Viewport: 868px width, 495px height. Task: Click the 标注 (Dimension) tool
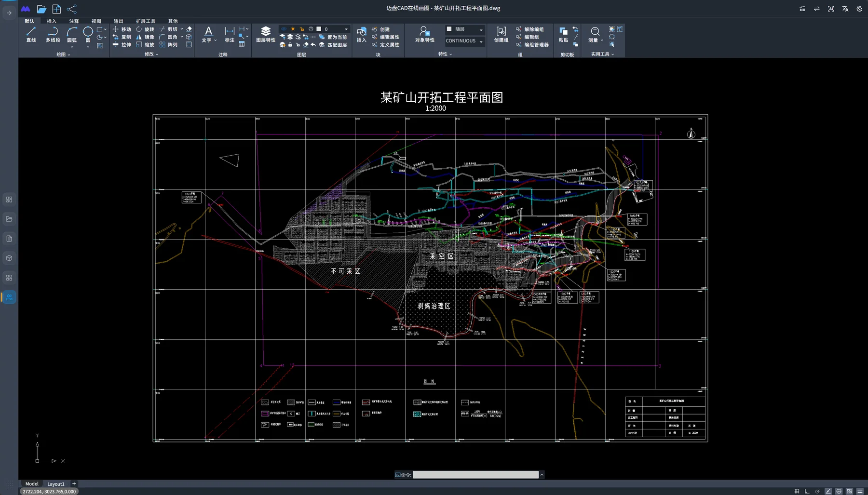click(230, 35)
